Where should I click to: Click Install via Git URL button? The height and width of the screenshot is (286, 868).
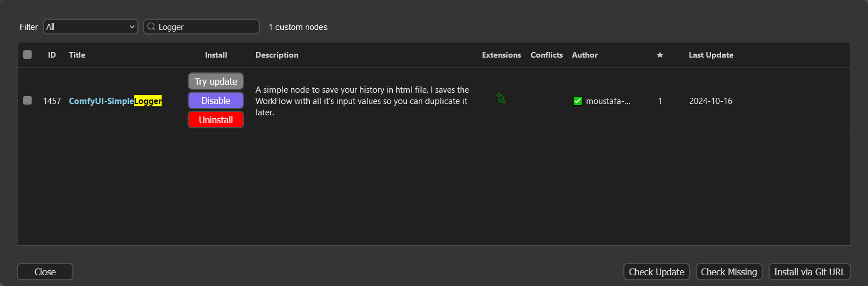click(x=809, y=272)
